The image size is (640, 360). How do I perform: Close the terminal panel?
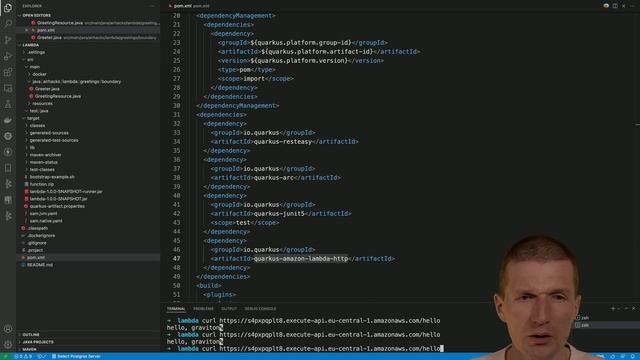(x=633, y=309)
